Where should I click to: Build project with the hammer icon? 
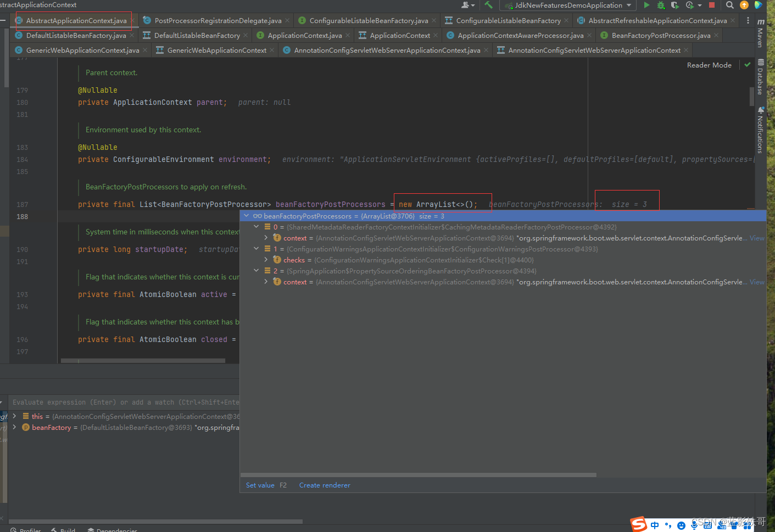[488, 5]
